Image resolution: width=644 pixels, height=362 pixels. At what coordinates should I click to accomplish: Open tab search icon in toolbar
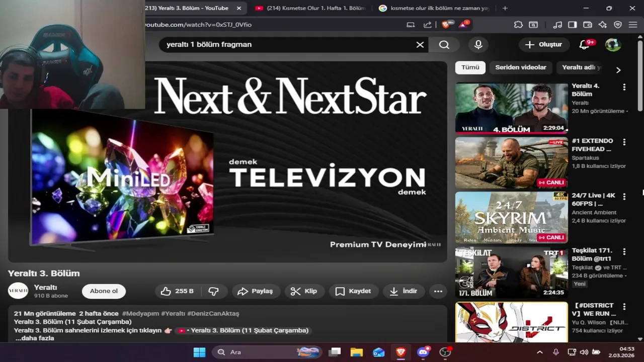[x=533, y=25]
